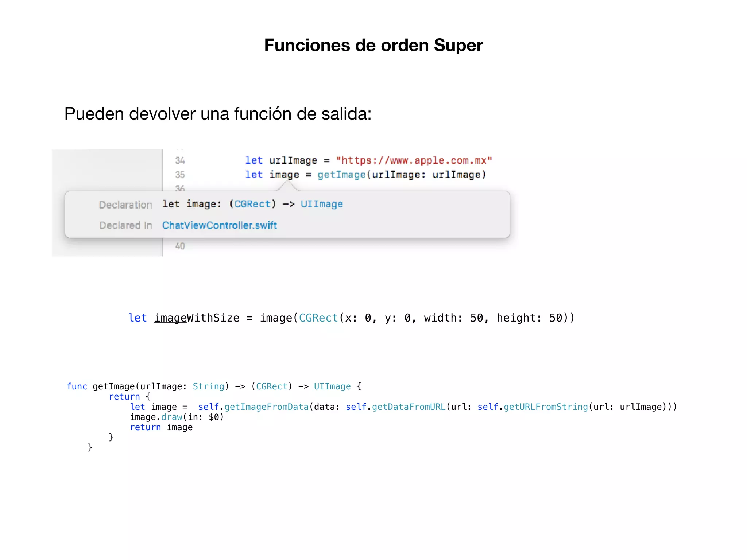Click CGRect in the imageWithSize line
This screenshot has height=560, width=747.
coord(318,318)
